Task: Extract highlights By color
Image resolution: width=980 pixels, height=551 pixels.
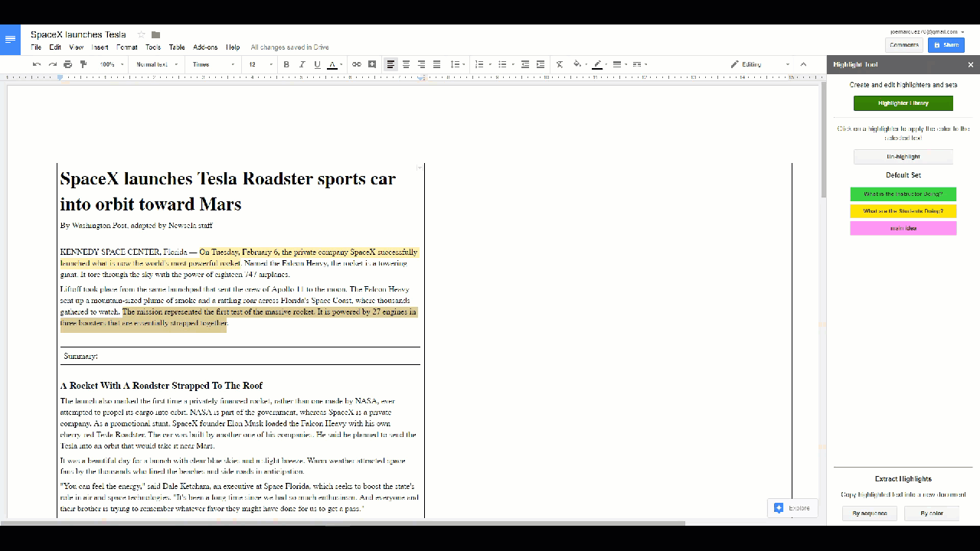Action: (x=932, y=513)
